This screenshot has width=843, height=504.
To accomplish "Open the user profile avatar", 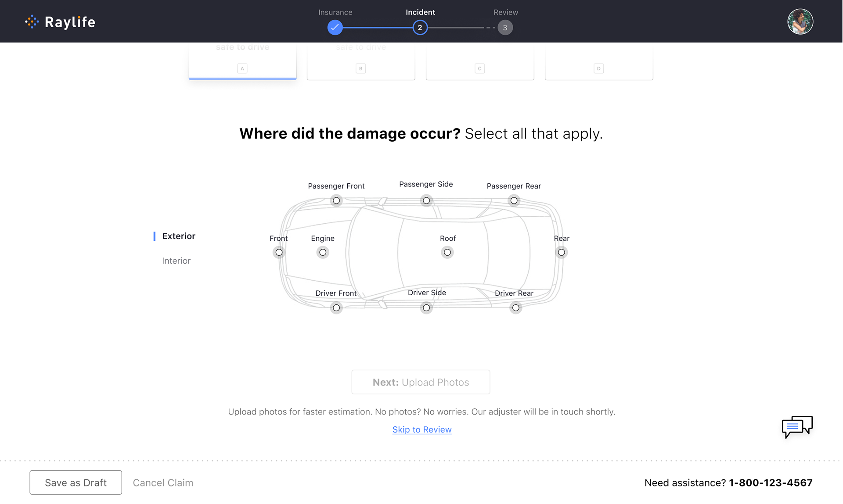I will 800,21.
